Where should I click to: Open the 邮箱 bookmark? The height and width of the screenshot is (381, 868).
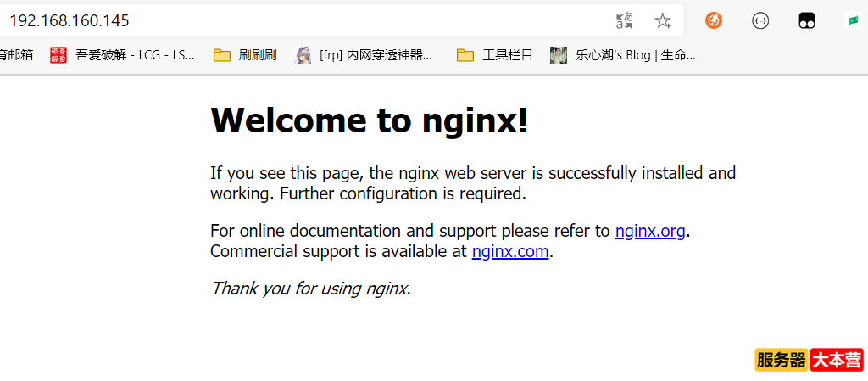[x=17, y=55]
